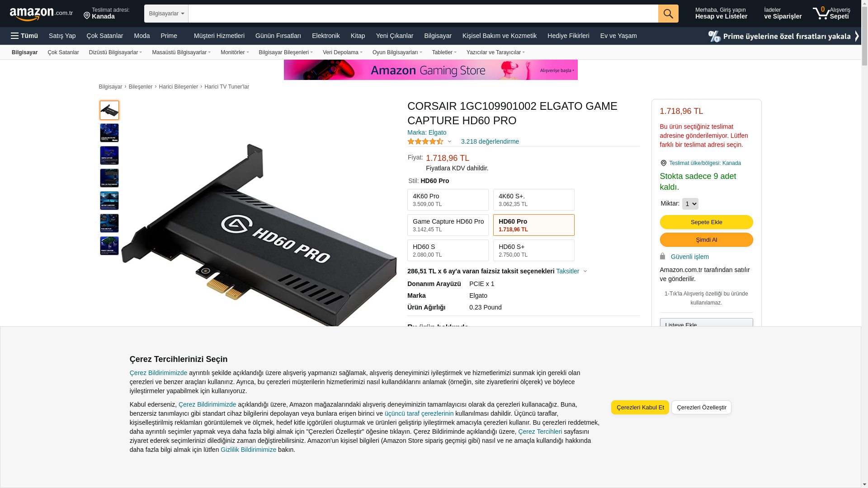
Task: Open the Elektronik menu item
Action: 325,36
